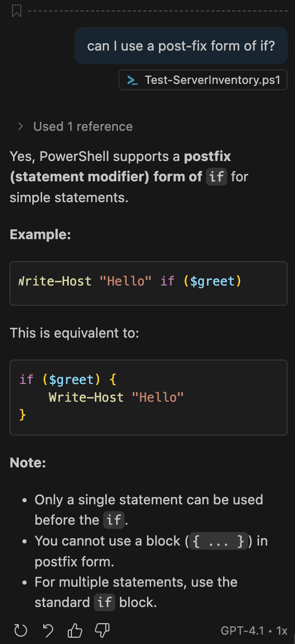The height and width of the screenshot is (644, 295).
Task: Mark the response unhelpful with thumbs down
Action: point(102,631)
